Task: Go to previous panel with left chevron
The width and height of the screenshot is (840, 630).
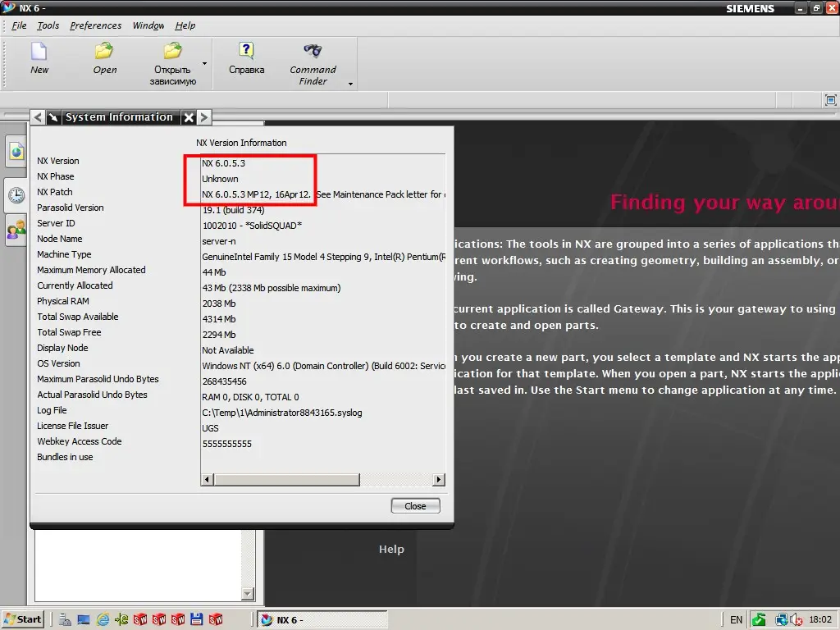Action: [38, 117]
